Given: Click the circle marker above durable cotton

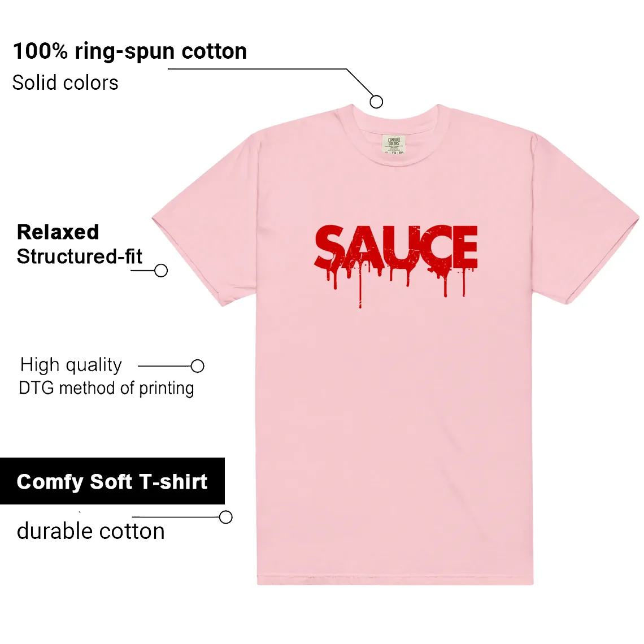Looking at the screenshot, I should [226, 517].
